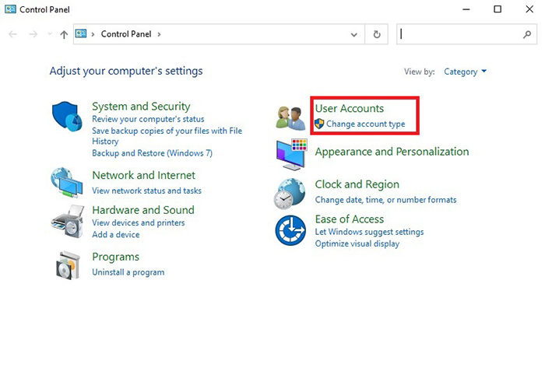Viewport: 545px width, 392px height.
Task: Expand the recent locations chevron
Action: coord(50,35)
